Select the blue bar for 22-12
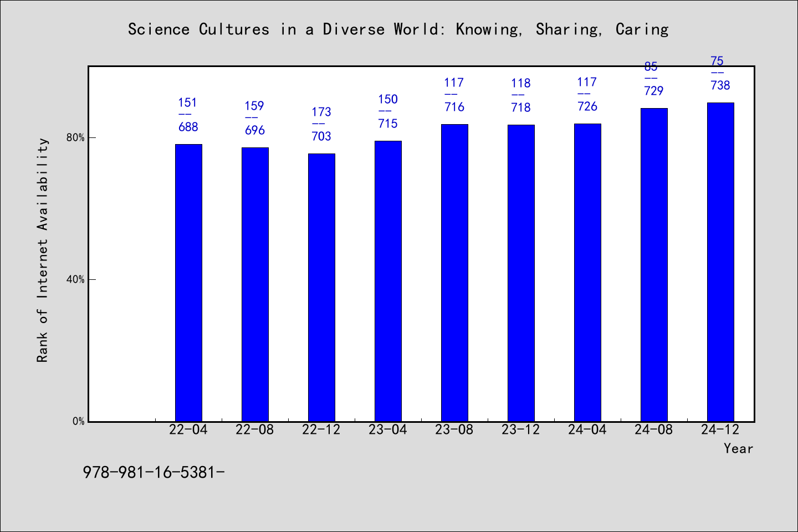The image size is (798, 532). [x=321, y=288]
